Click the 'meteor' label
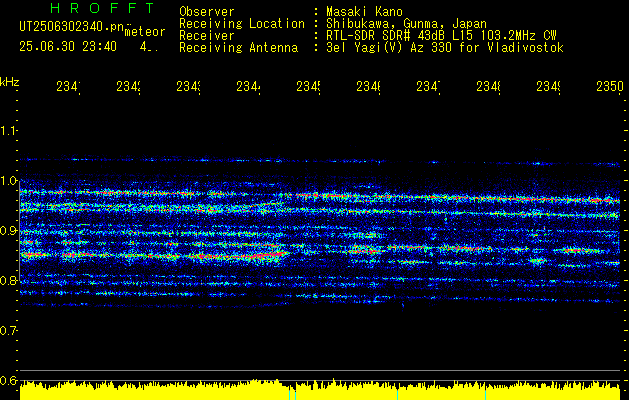This screenshot has width=629, height=400. click(145, 32)
